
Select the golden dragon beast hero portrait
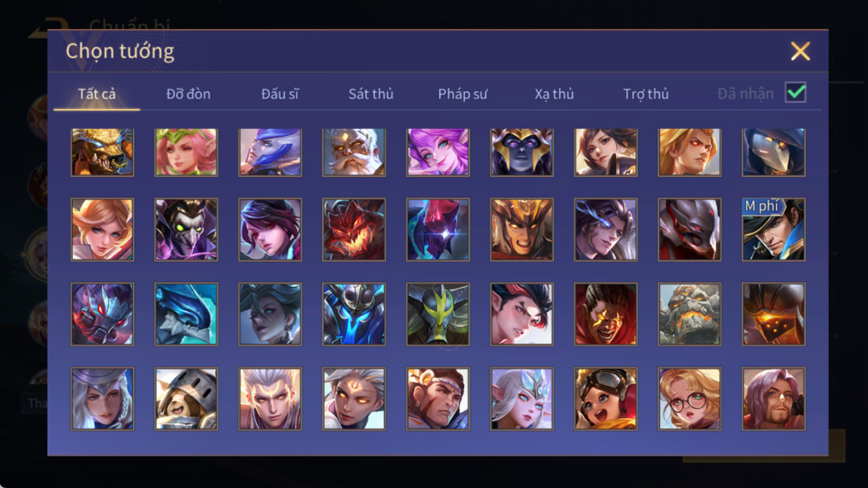coord(102,152)
